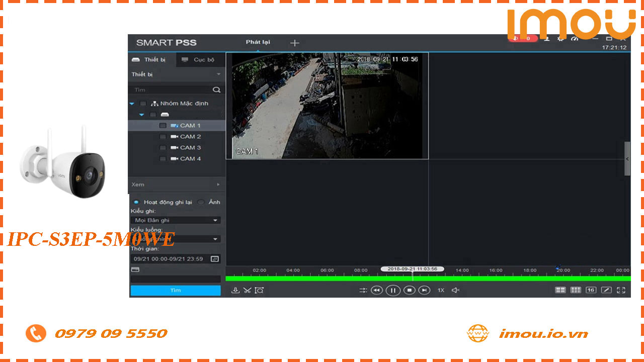
Task: Open the settings gear in the title bar
Action: pos(560,39)
